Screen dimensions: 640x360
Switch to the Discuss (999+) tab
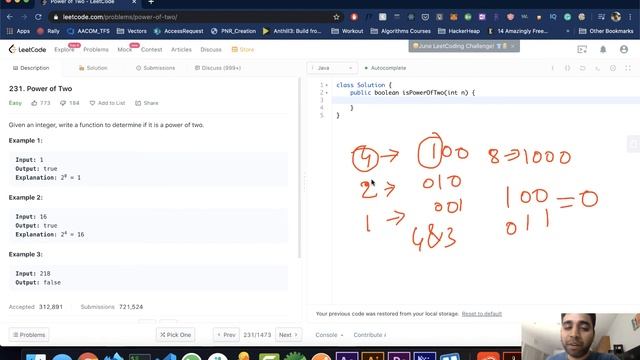point(218,68)
